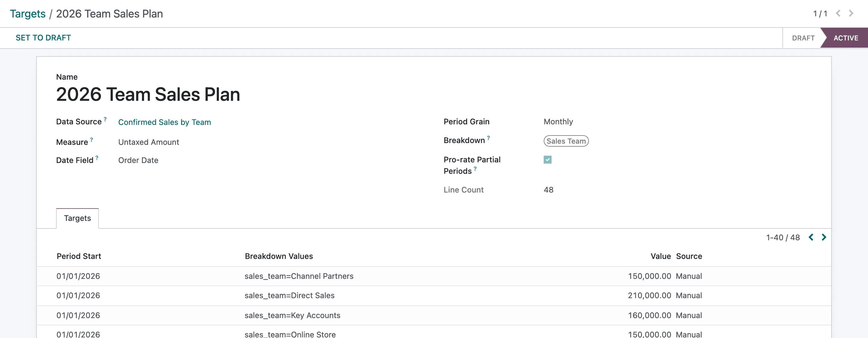Open Data Source help tooltip icon
Screen dimensions: 868x338
[105, 119]
